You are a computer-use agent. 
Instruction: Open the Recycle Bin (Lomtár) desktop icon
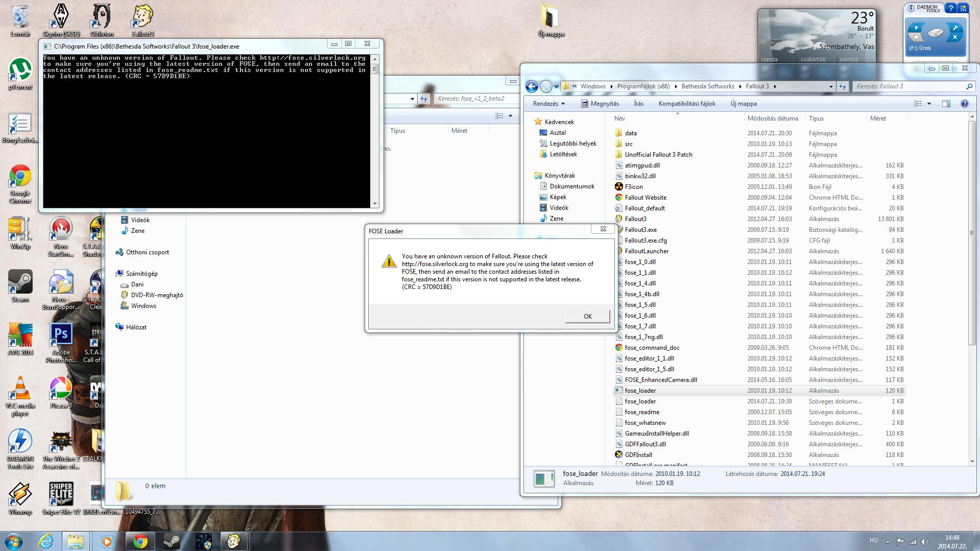coord(20,20)
